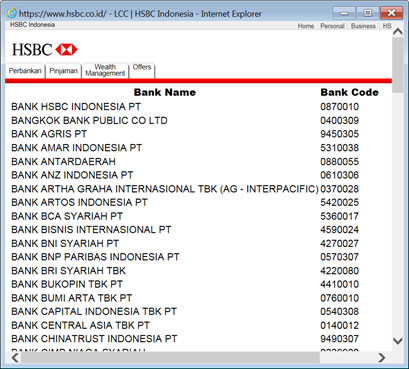Click bank code 0540308
This screenshot has height=369, width=409.
340,312
